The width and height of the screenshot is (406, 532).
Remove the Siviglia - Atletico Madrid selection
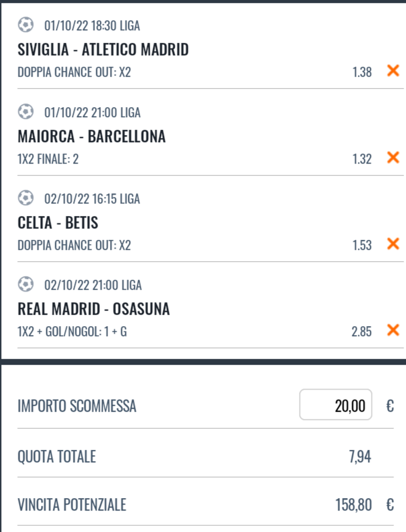pos(393,71)
